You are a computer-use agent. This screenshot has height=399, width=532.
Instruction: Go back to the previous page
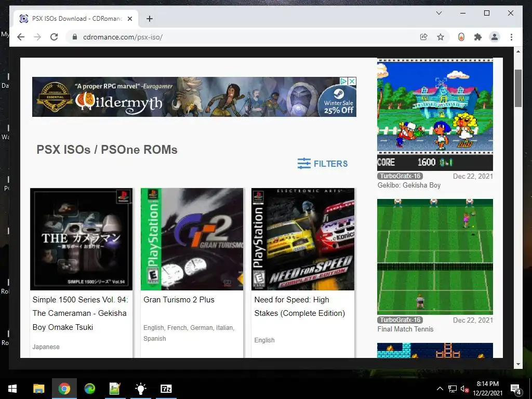(21, 37)
